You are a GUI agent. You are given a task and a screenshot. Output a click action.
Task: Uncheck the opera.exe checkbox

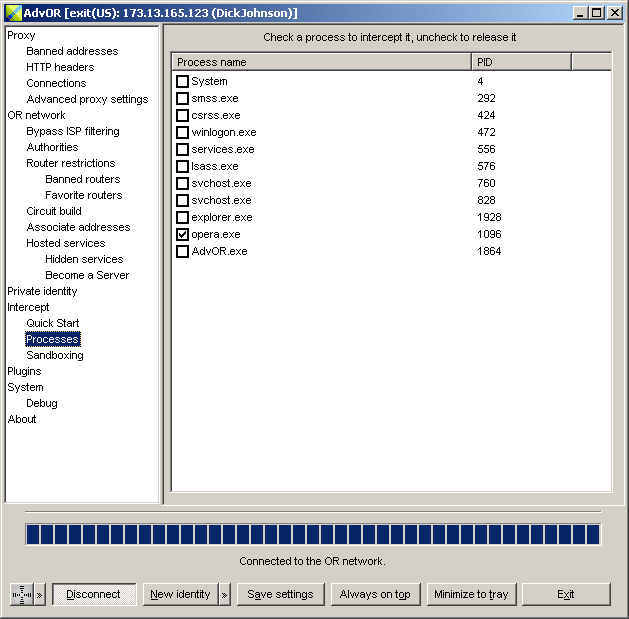[183, 234]
